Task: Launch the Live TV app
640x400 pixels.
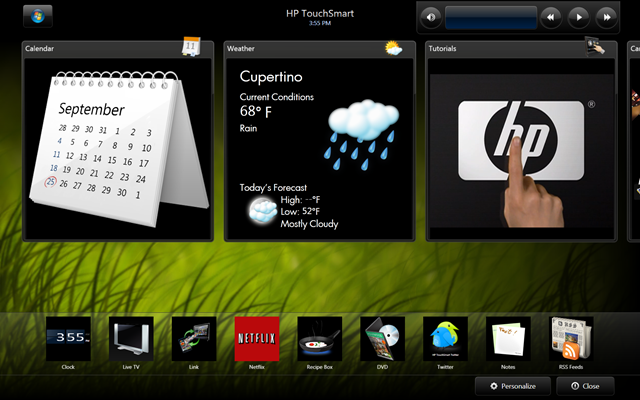Action: [131, 339]
